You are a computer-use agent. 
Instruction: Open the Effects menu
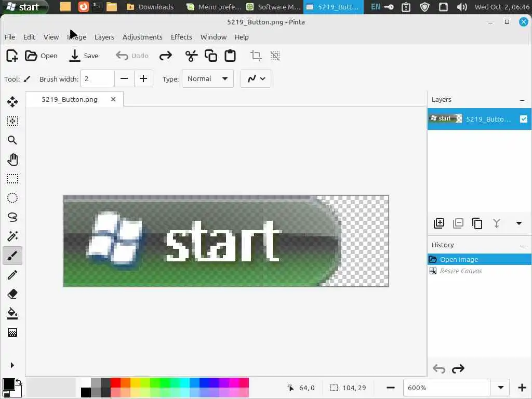[181, 37]
